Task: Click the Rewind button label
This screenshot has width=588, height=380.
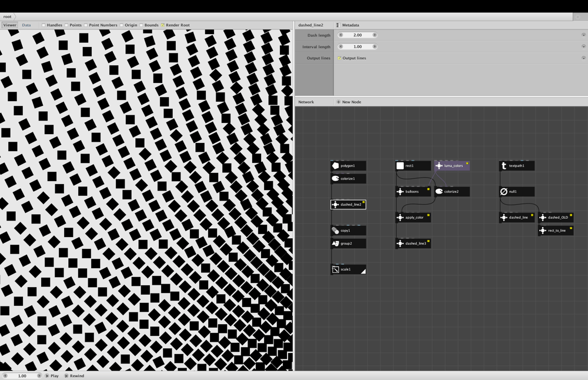Action: (77, 376)
